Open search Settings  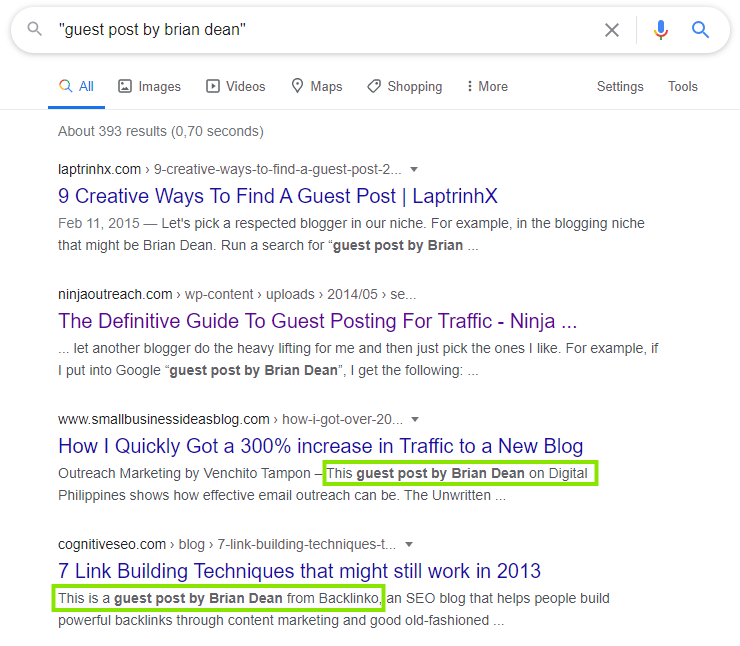(x=620, y=86)
